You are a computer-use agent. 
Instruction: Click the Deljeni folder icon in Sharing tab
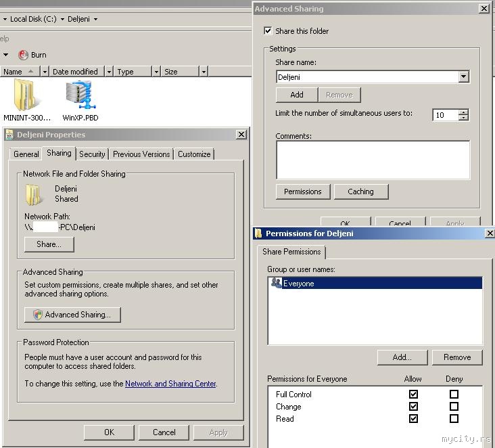pos(33,194)
